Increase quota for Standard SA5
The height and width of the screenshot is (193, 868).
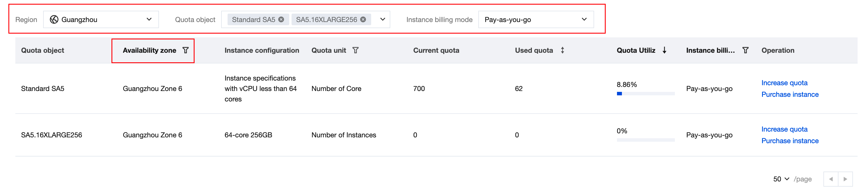784,83
